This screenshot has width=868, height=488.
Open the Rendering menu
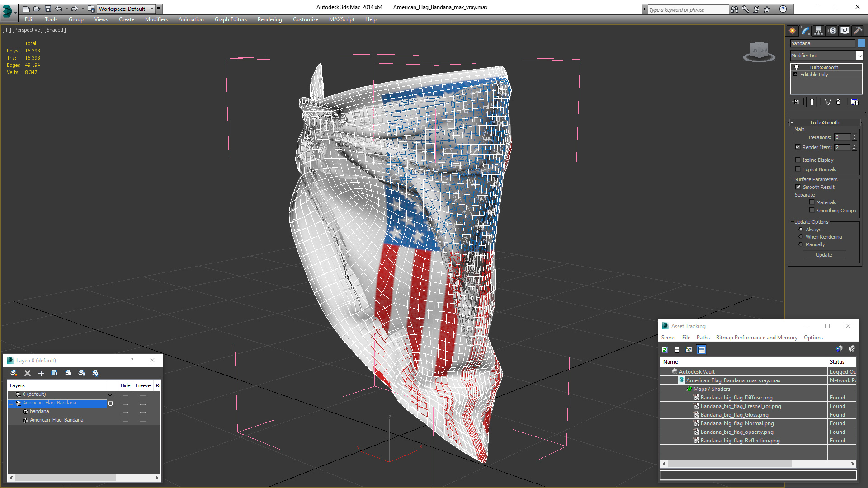pyautogui.click(x=269, y=19)
